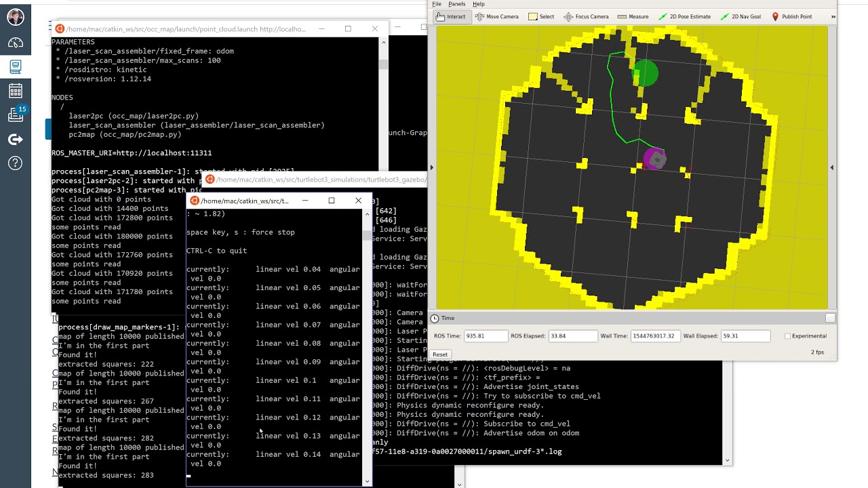Close the teleop terminal window
This screenshot has height=488, width=868.
click(358, 201)
